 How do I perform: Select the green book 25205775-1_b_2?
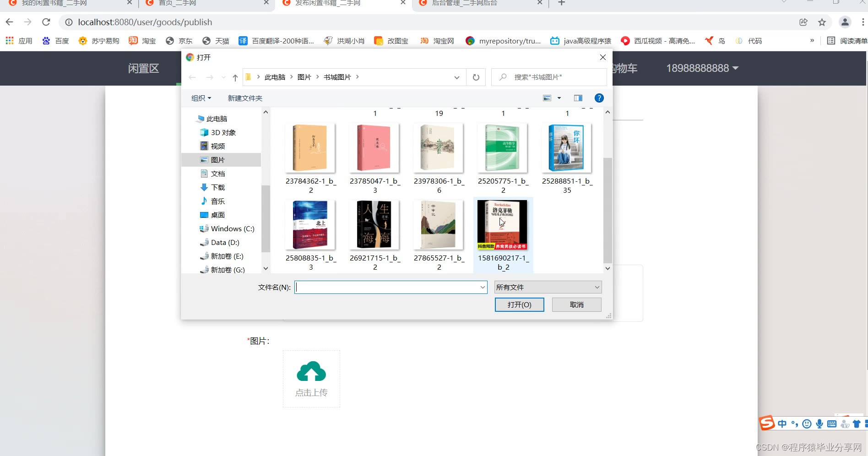tap(503, 158)
